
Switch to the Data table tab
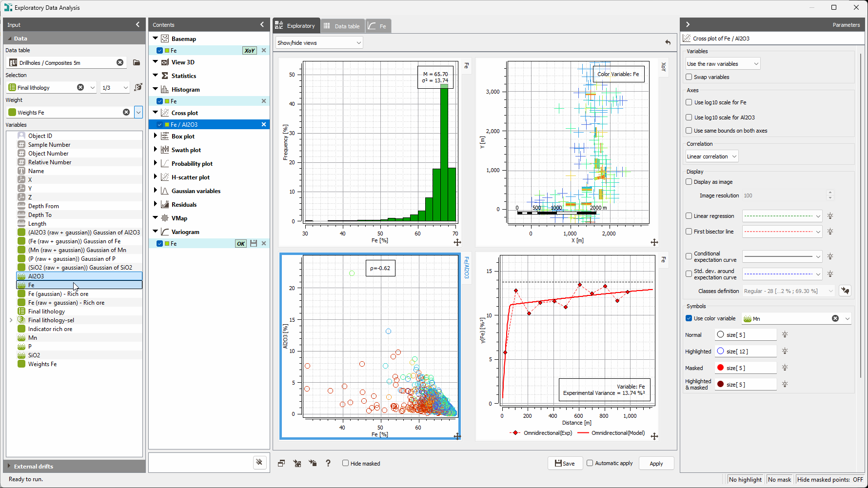[342, 26]
